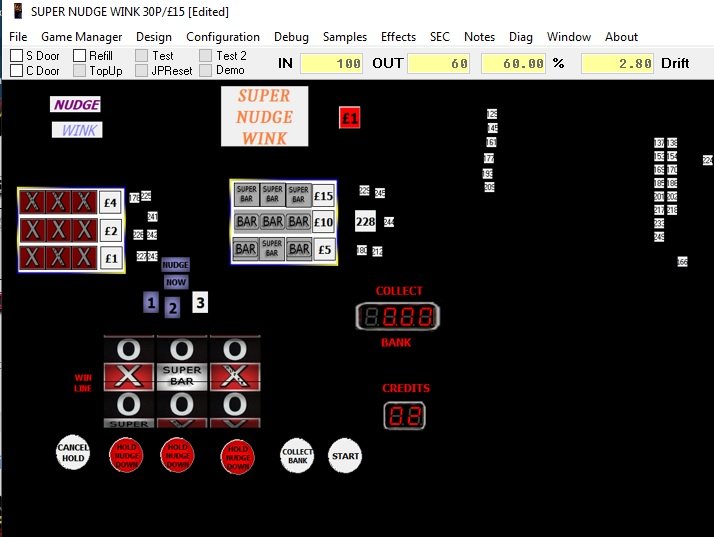This screenshot has width=714, height=537.
Task: Click the CREDITS label text
Action: click(x=406, y=389)
